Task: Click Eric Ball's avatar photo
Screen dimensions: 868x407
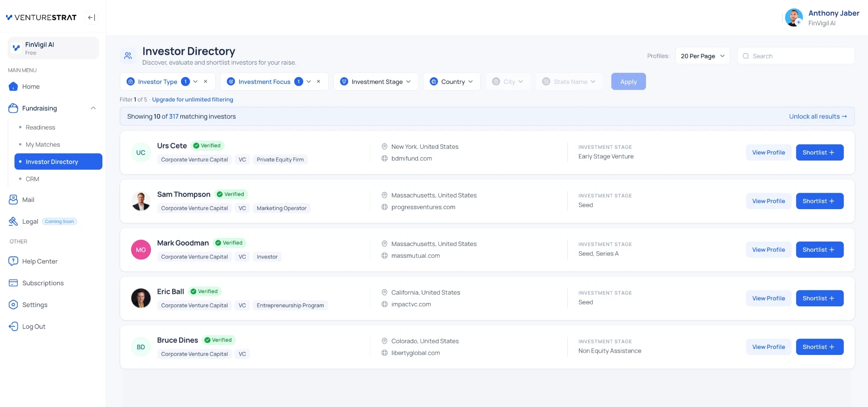Action: pos(141,299)
